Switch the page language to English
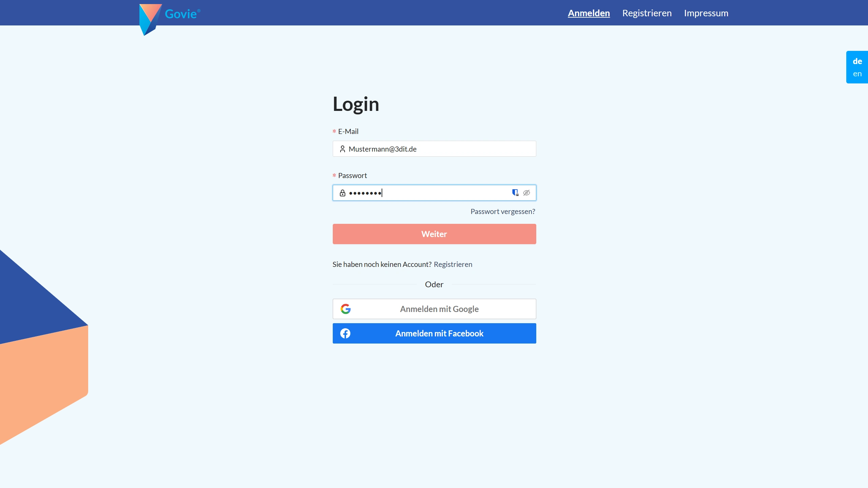868x488 pixels. 857,73
